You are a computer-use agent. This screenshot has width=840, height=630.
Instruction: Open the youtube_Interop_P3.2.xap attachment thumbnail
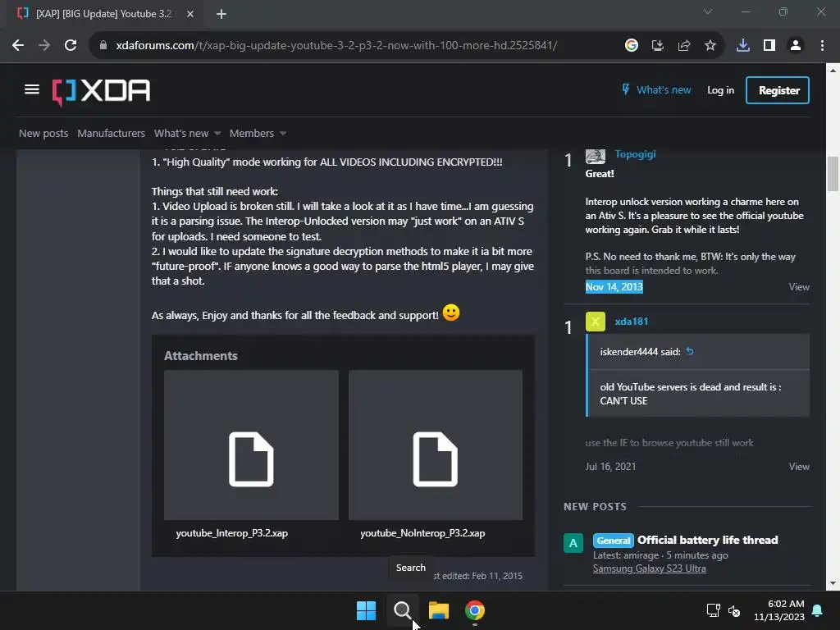pos(251,445)
